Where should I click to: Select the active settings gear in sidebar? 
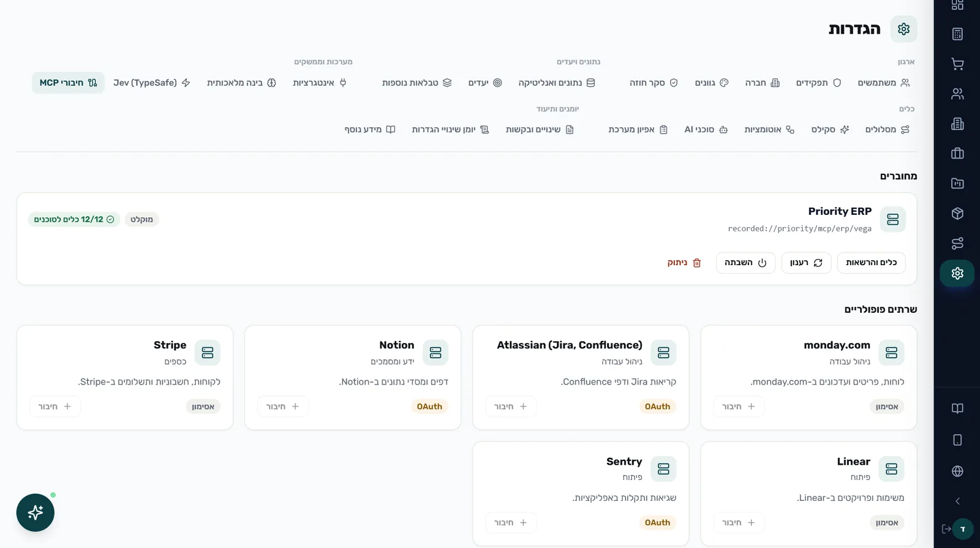(x=957, y=273)
